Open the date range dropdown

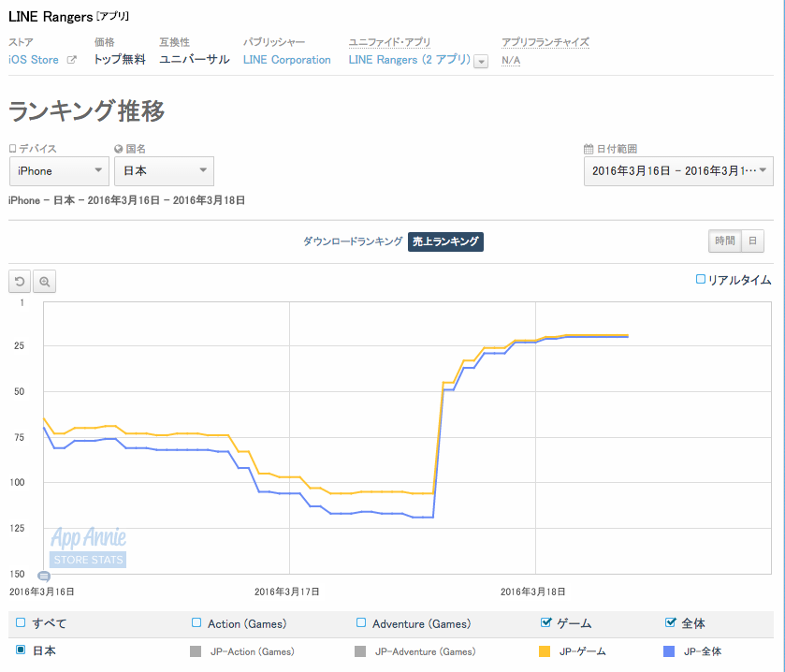pyautogui.click(x=678, y=171)
